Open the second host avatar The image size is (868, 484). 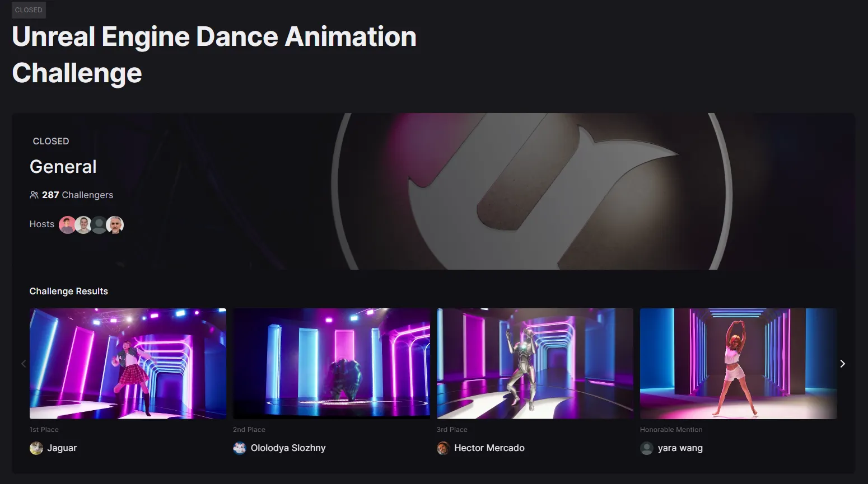(83, 225)
